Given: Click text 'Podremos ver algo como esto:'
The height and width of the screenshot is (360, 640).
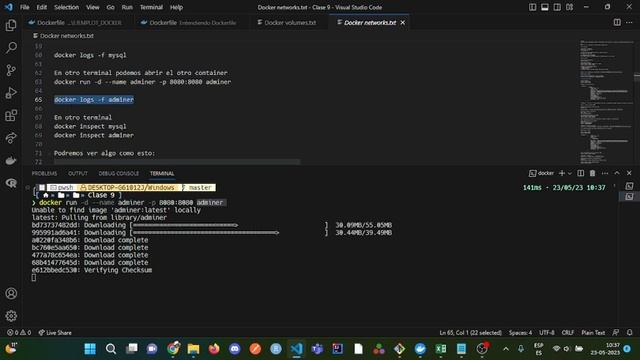Looking at the screenshot, I should pyautogui.click(x=104, y=153).
